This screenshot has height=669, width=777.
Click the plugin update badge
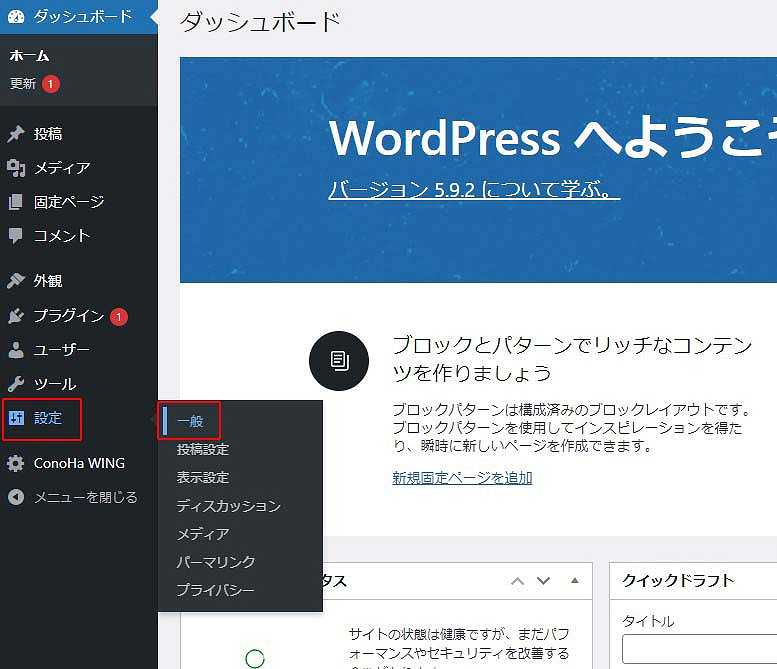coord(118,317)
